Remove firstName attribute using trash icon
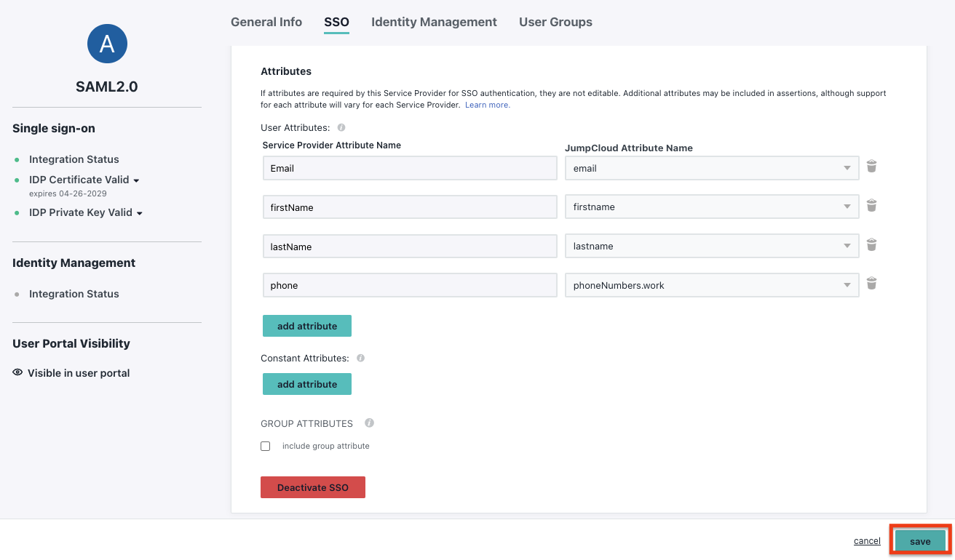Viewport: 955px width, 560px height. pyautogui.click(x=871, y=206)
